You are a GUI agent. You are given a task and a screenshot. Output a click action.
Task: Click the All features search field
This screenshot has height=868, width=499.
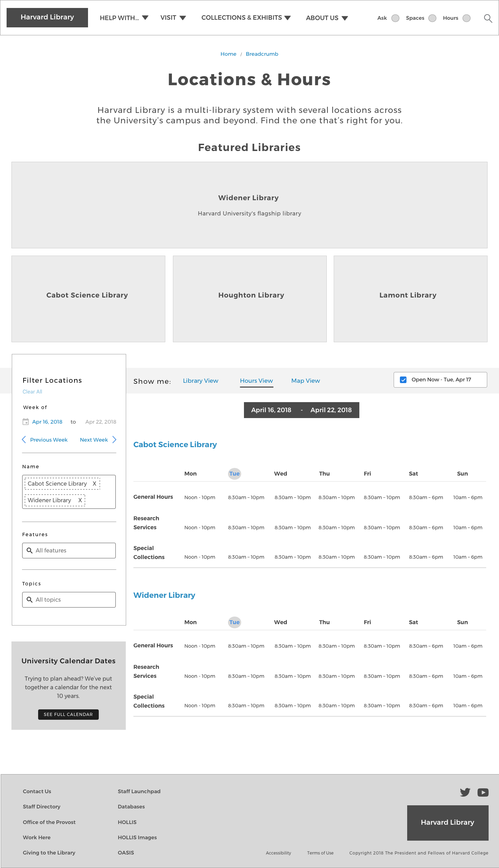tap(69, 550)
